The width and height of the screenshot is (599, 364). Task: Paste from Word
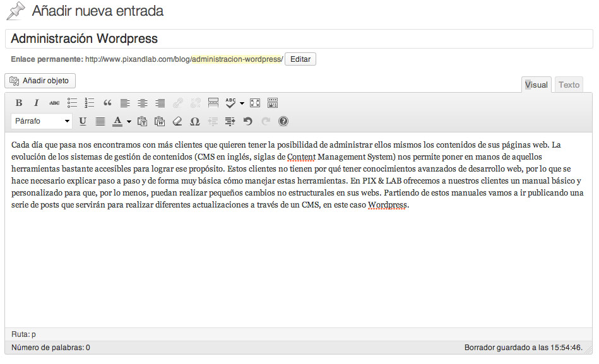coord(160,122)
